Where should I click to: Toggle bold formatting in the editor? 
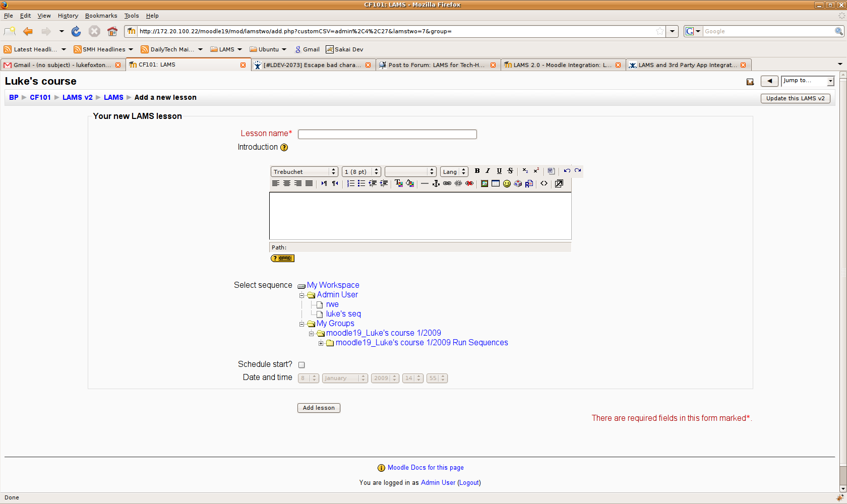pos(477,171)
